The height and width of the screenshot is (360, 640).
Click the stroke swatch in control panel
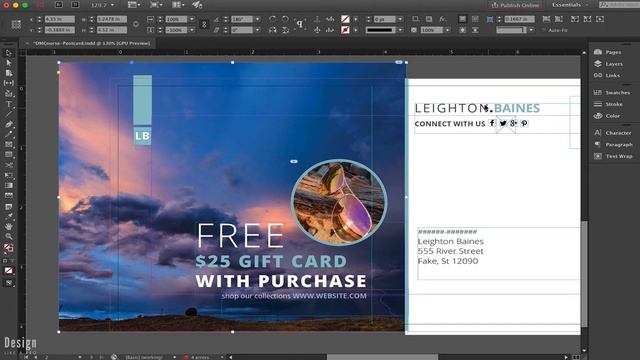coord(345,30)
